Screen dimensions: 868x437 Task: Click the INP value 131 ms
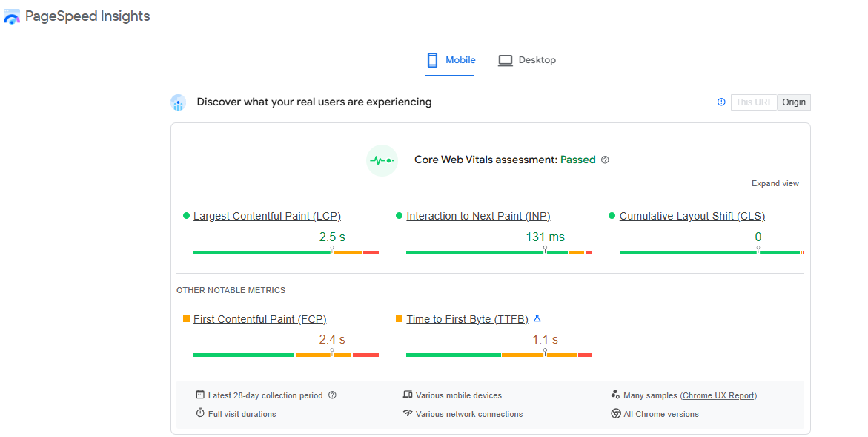pos(546,237)
